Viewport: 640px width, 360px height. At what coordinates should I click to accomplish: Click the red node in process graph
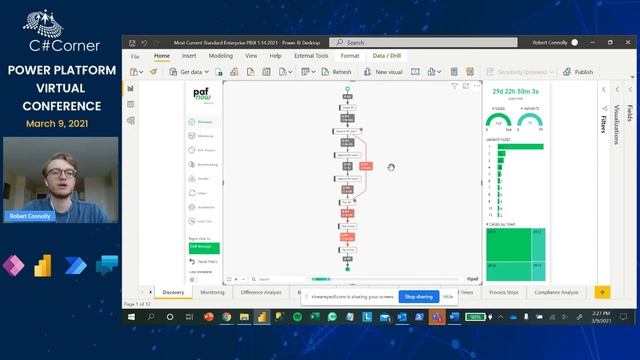(x=366, y=166)
